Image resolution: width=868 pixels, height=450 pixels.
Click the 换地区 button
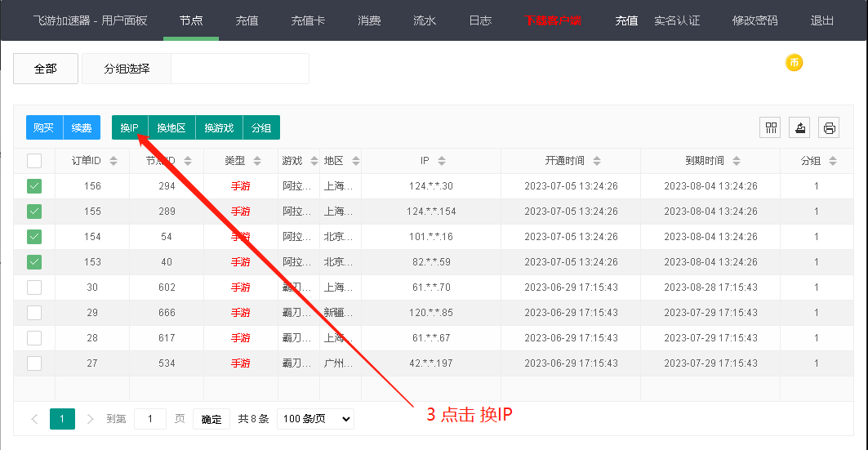coord(171,128)
